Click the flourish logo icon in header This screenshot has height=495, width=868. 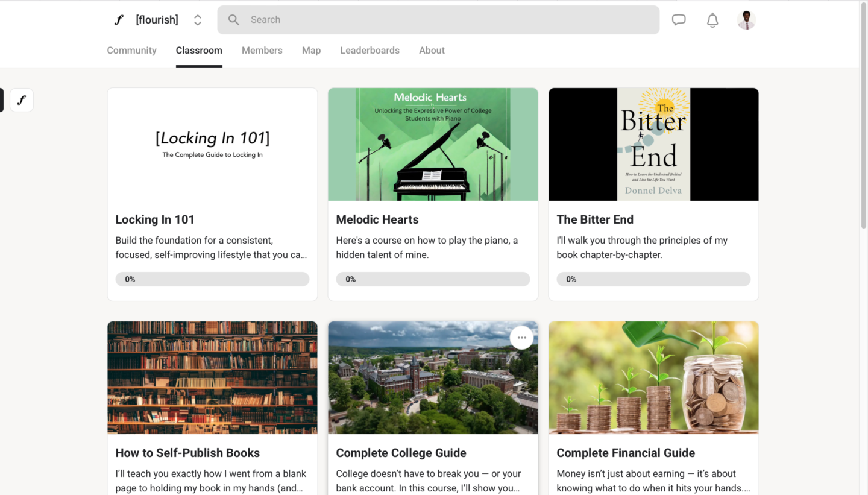coord(119,20)
